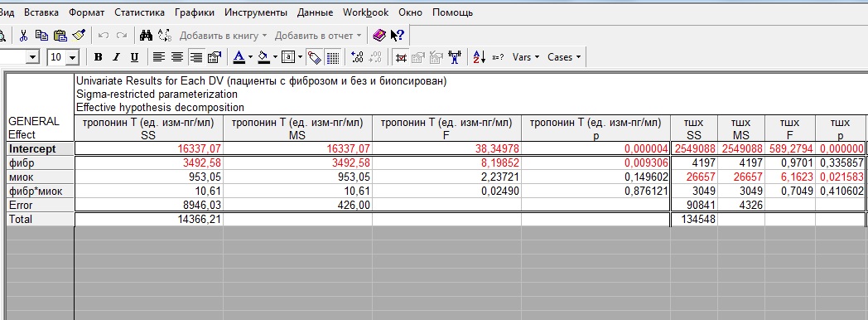
Task: Open the font color dropdown arrow
Action: [250, 57]
